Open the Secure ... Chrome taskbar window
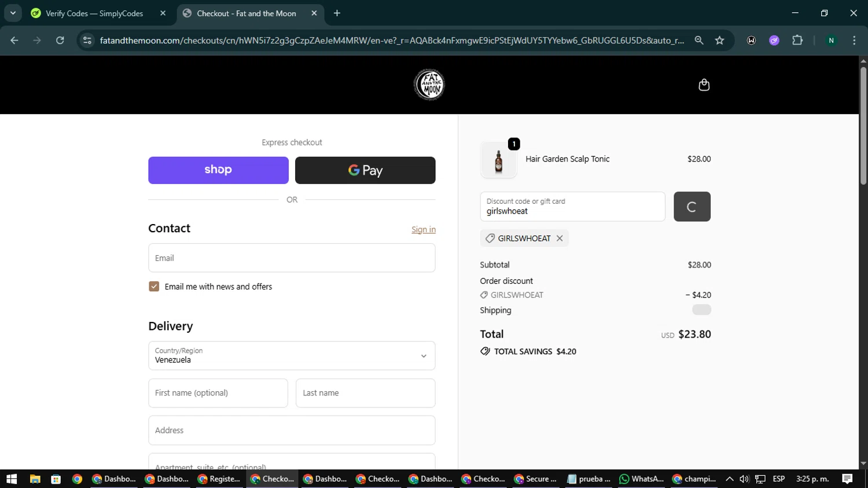This screenshot has width=868, height=488. [x=535, y=479]
